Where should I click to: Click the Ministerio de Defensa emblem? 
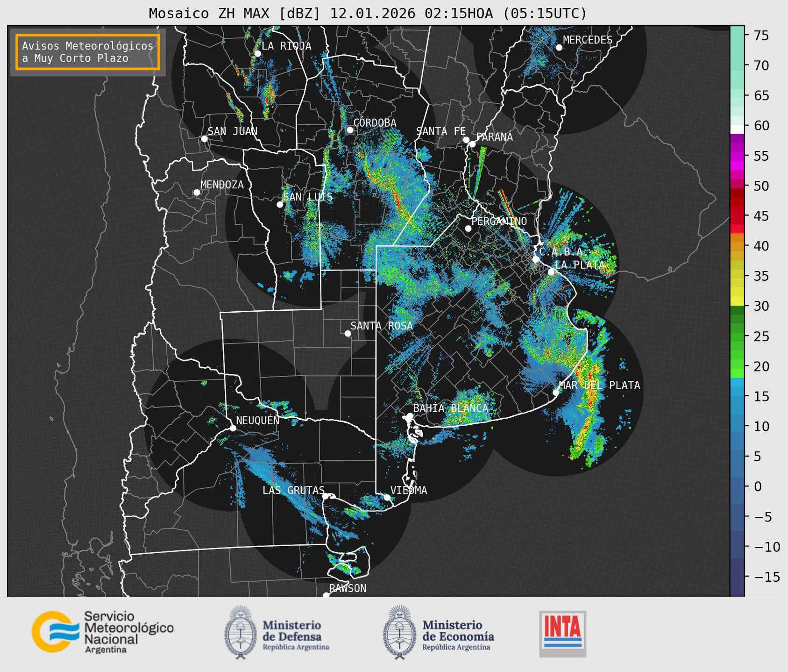(240, 632)
